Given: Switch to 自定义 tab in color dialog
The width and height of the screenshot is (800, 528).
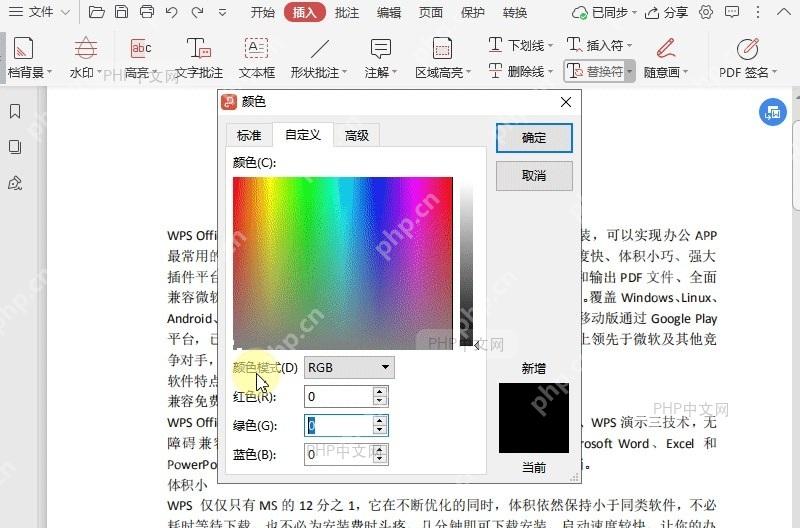Looking at the screenshot, I should click(303, 135).
